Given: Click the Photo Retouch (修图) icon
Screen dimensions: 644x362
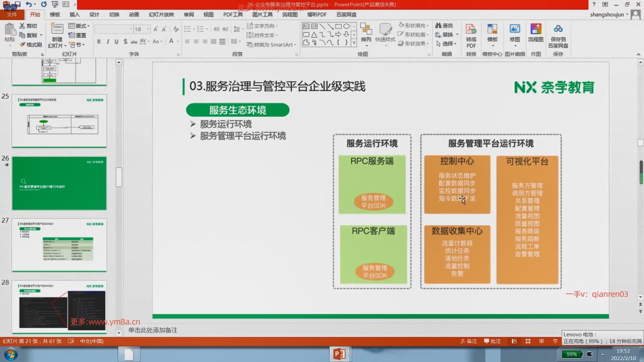Looking at the screenshot, I should pyautogui.click(x=515, y=29).
